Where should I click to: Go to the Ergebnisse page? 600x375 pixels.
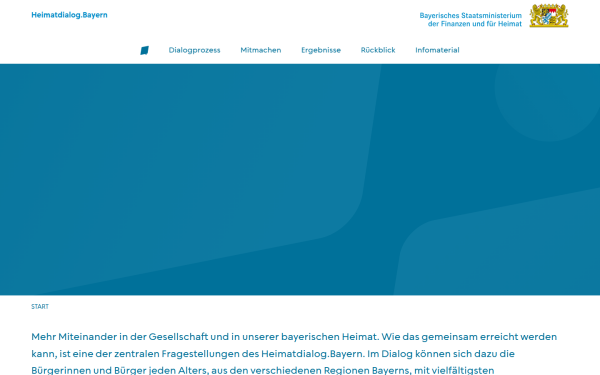tap(321, 50)
